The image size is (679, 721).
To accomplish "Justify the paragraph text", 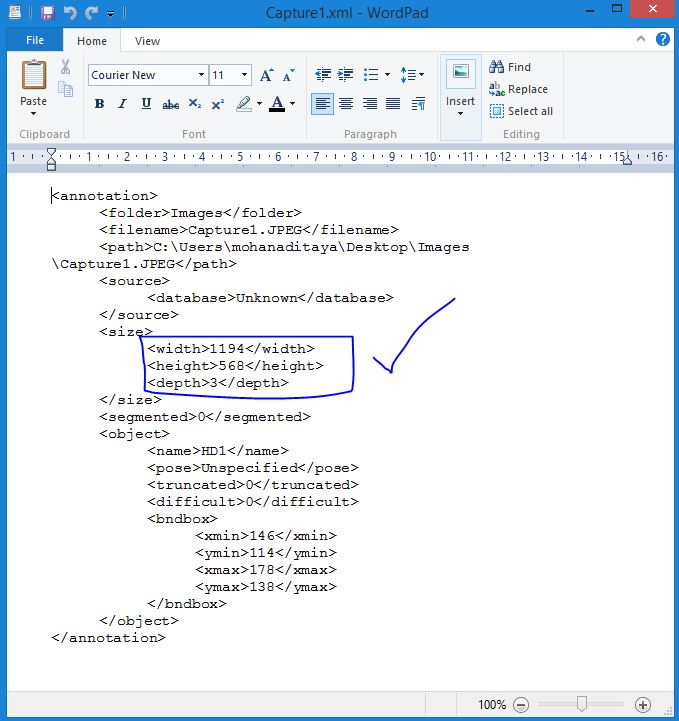I will [393, 103].
